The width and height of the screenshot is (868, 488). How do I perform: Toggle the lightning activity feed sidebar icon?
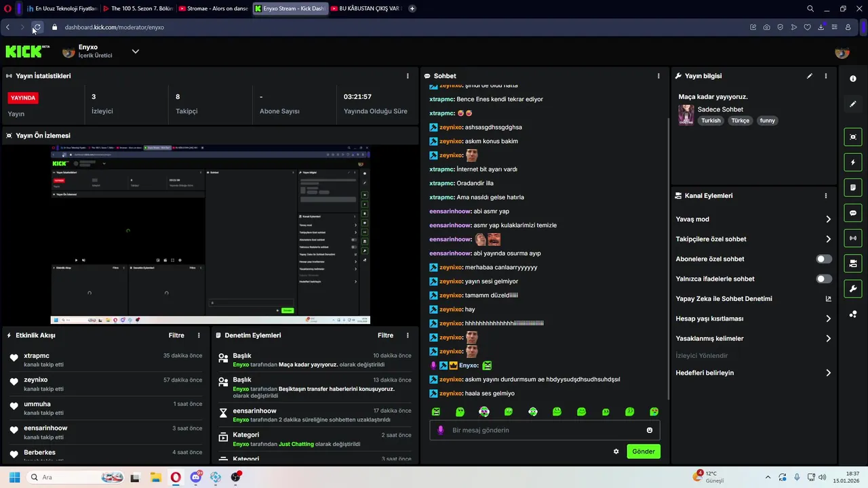[853, 163]
